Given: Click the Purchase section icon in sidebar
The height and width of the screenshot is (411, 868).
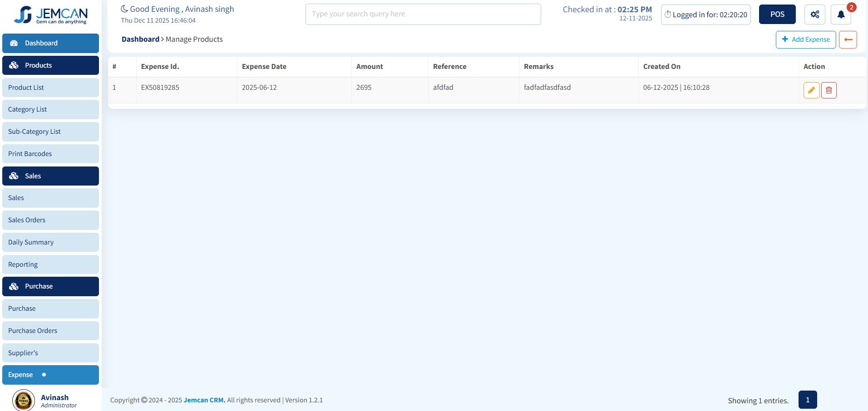Looking at the screenshot, I should (14, 286).
